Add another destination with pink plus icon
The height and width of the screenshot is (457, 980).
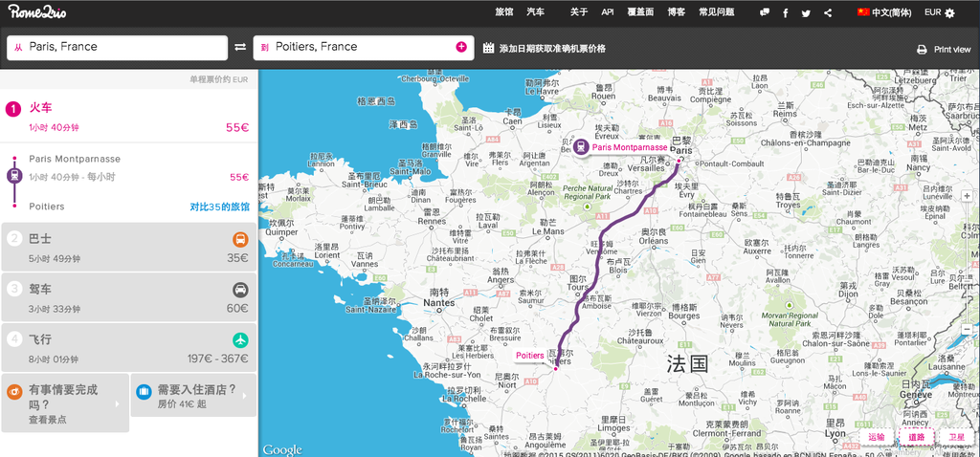[x=461, y=47]
